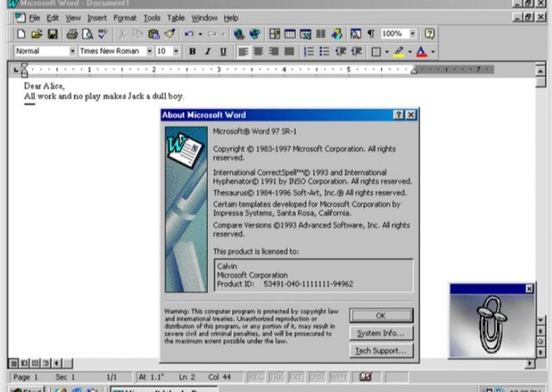Set column layout
Viewport: 552px width, 392px height.
321,34
